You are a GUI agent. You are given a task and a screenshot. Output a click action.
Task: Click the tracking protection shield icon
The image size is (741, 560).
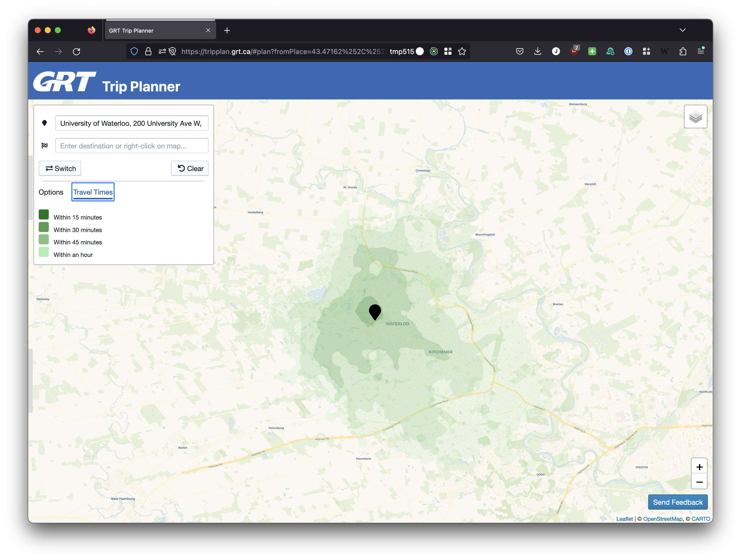pyautogui.click(x=134, y=51)
